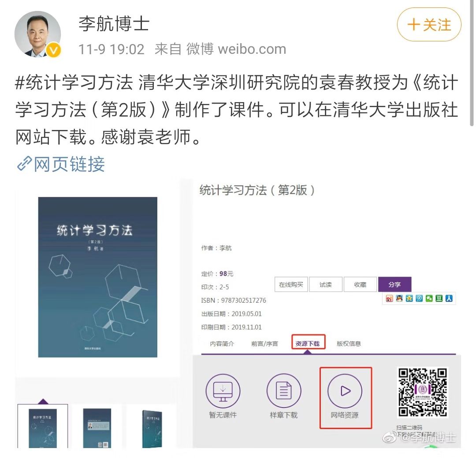Switch to the 内容简介 tab
The image size is (476, 467).
(222, 344)
